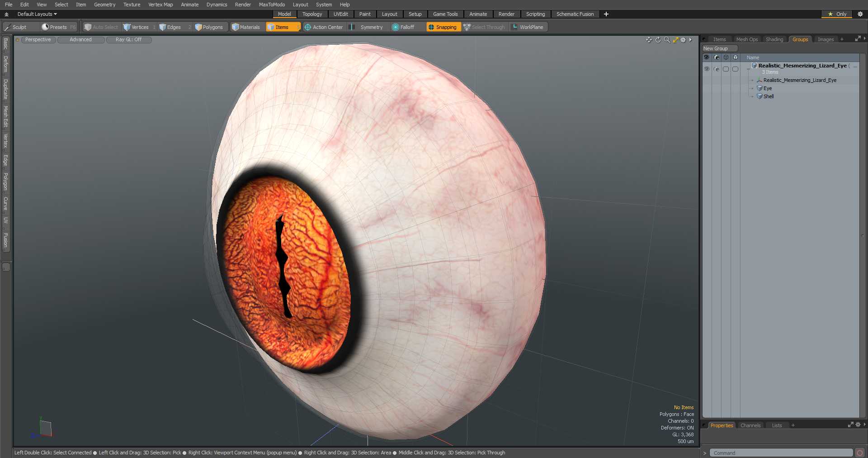Viewport: 868px width, 458px height.
Task: Switch to Vertices selection mode
Action: coord(139,27)
